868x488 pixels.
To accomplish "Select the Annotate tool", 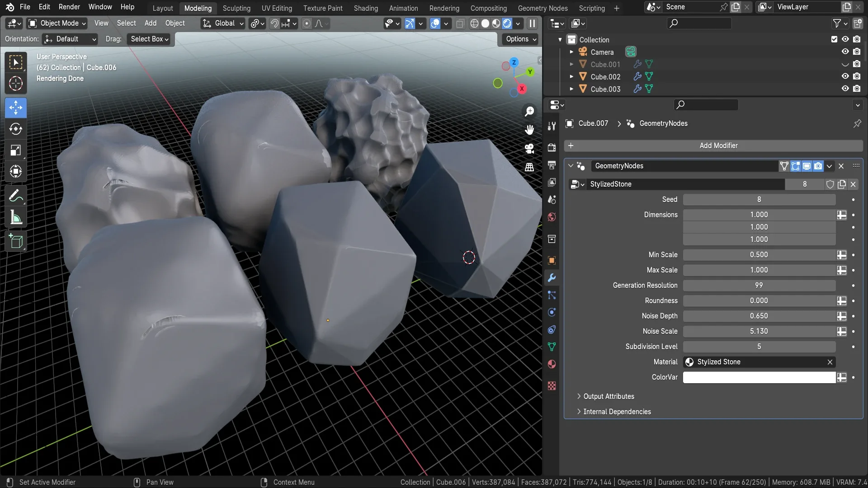I will [x=15, y=195].
